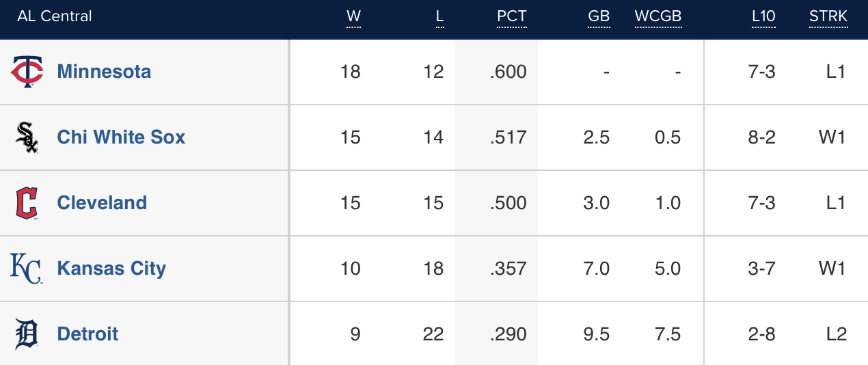
Task: Open the Chi White Sox team link
Action: 121,137
